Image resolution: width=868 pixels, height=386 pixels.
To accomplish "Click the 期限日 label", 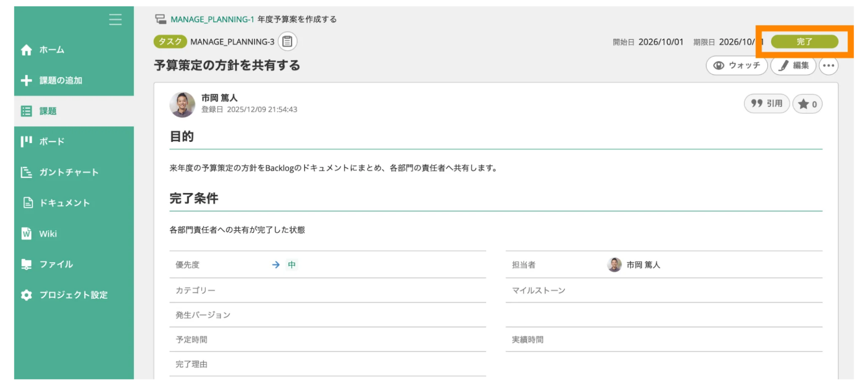I will 704,42.
